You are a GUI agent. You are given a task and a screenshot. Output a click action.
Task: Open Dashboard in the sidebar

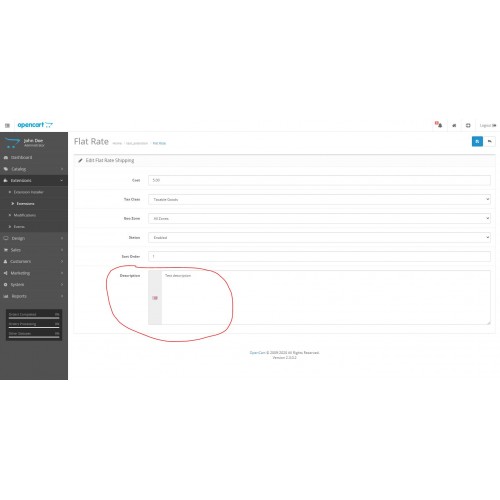34,157
